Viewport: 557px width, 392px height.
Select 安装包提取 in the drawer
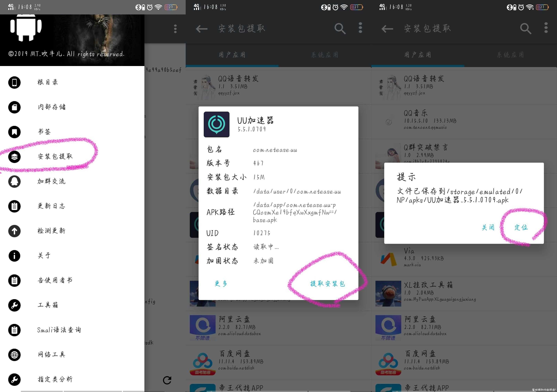tap(72, 157)
